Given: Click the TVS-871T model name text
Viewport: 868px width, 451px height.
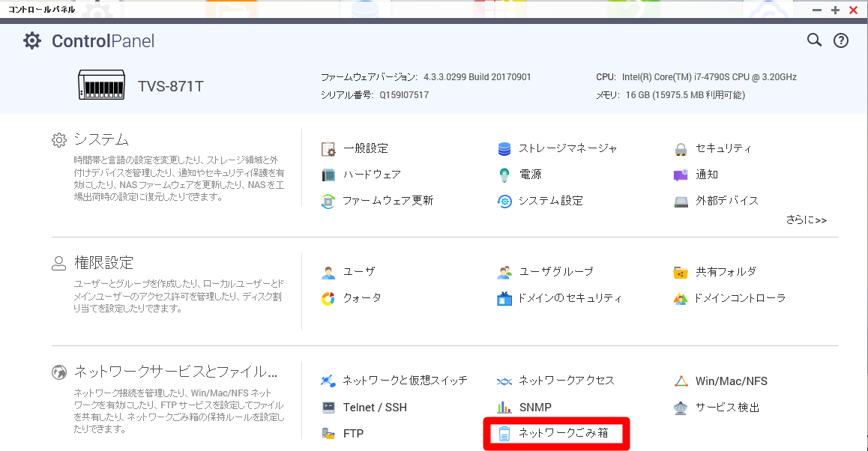Looking at the screenshot, I should [170, 86].
